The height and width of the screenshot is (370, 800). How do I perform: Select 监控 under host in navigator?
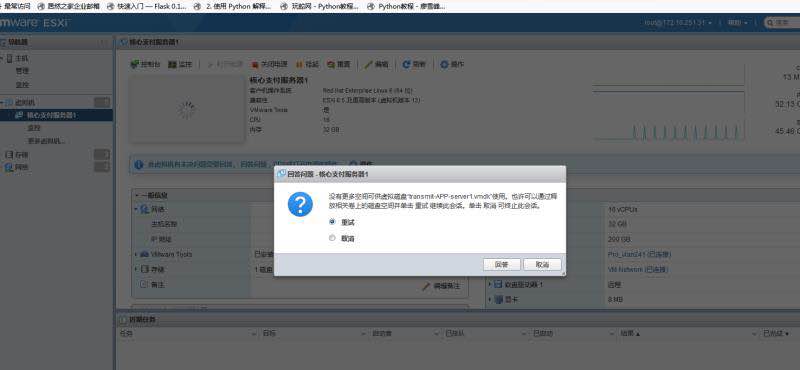(22, 85)
